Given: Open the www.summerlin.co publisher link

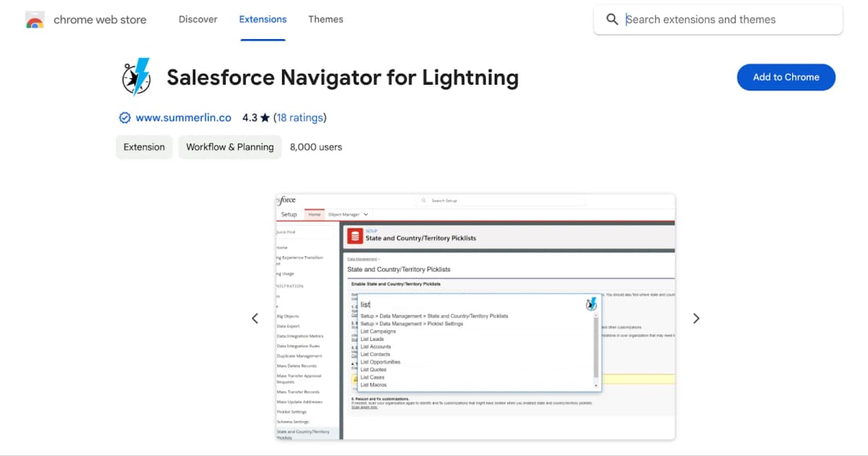Looking at the screenshot, I should (184, 117).
